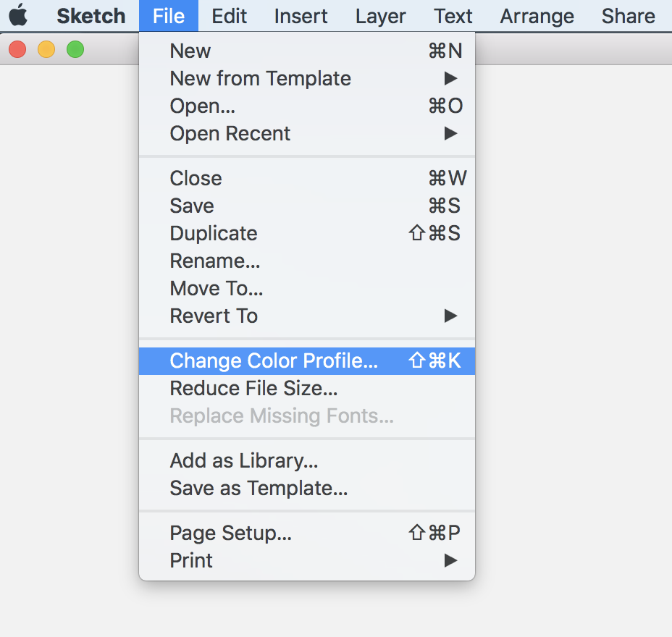
Task: Choose Rename… from the File menu
Action: tap(307, 261)
